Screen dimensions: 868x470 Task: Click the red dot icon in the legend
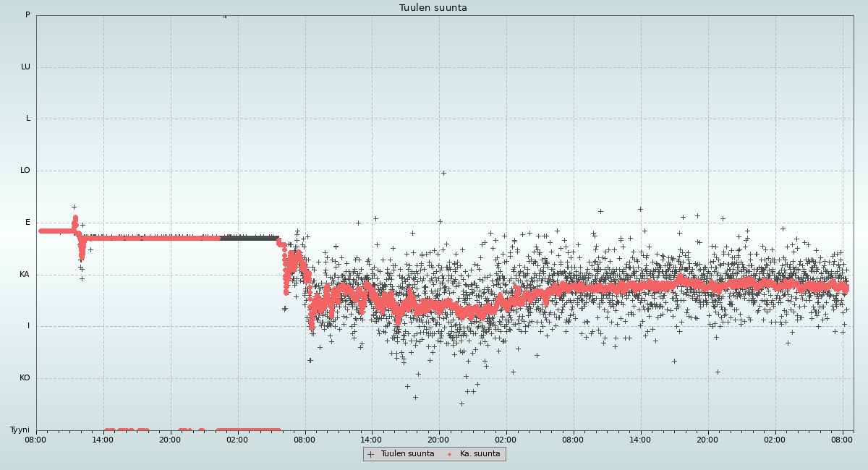pyautogui.click(x=450, y=454)
